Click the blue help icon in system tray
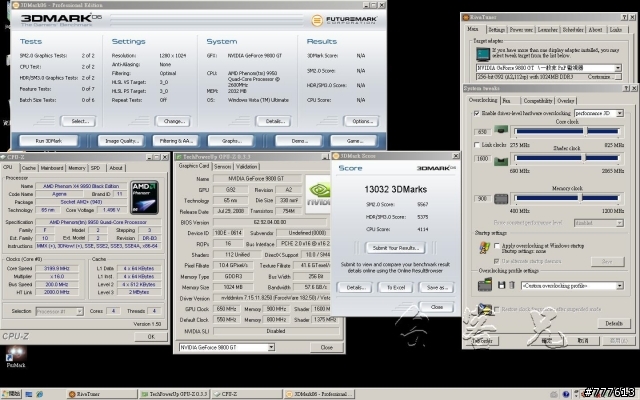The height and width of the screenshot is (400, 640). click(566, 394)
